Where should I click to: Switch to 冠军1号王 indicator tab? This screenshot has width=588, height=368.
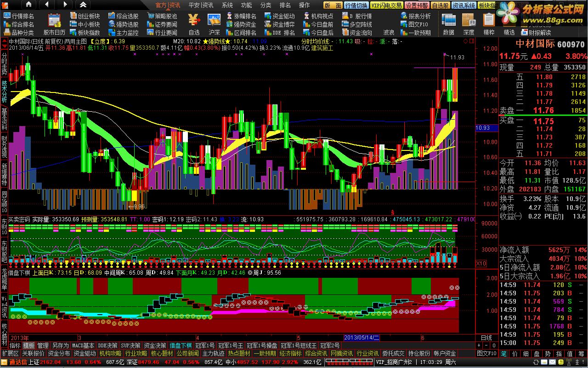231,345
